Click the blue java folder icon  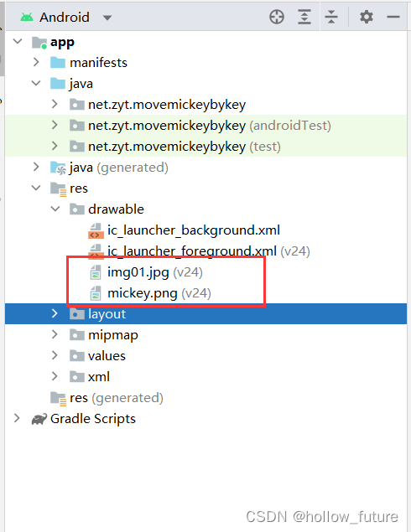click(x=58, y=84)
